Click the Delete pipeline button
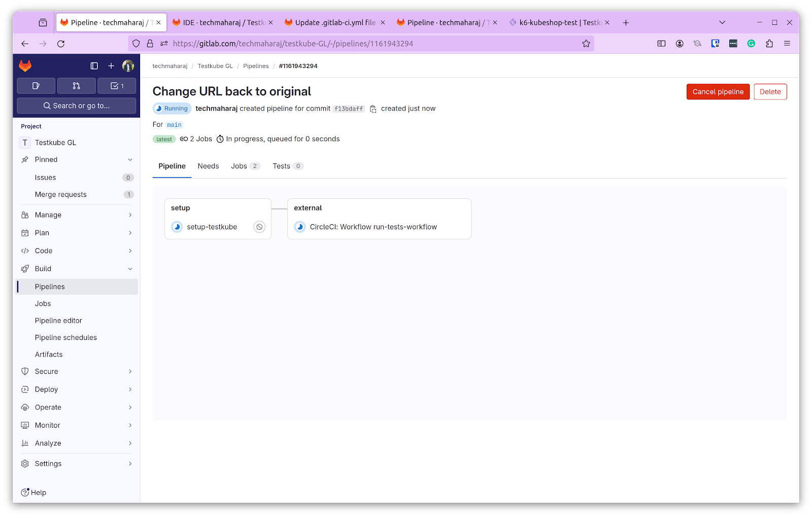 coord(770,92)
